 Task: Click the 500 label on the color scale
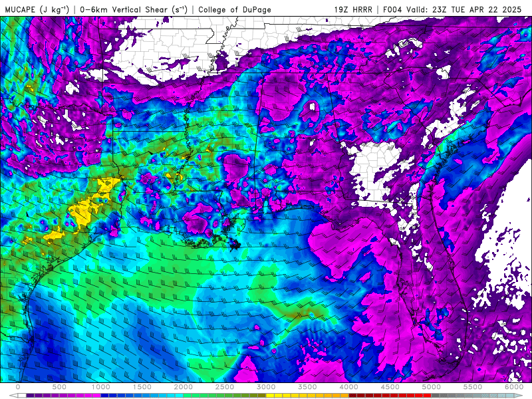(x=59, y=387)
